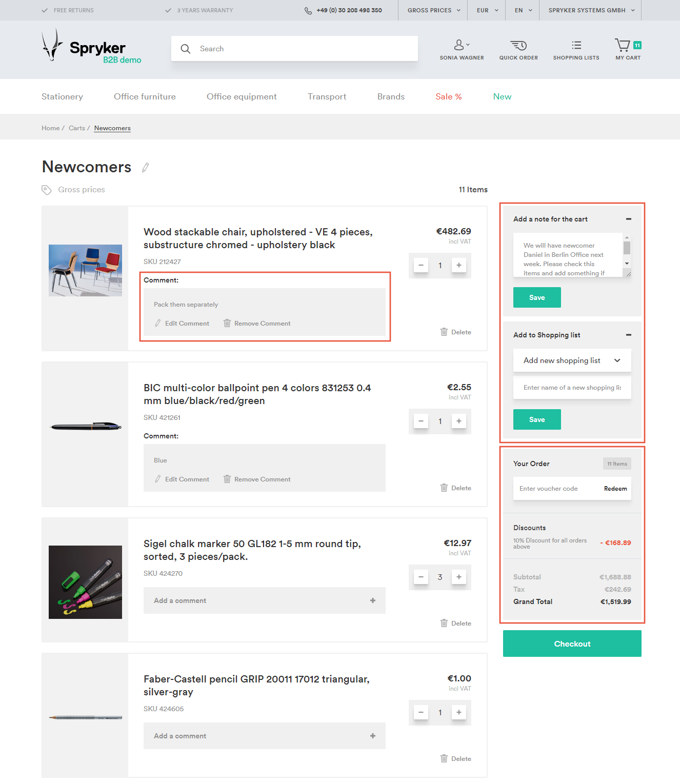The height and width of the screenshot is (784, 680).
Task: Save the new shopping list
Action: click(x=537, y=419)
